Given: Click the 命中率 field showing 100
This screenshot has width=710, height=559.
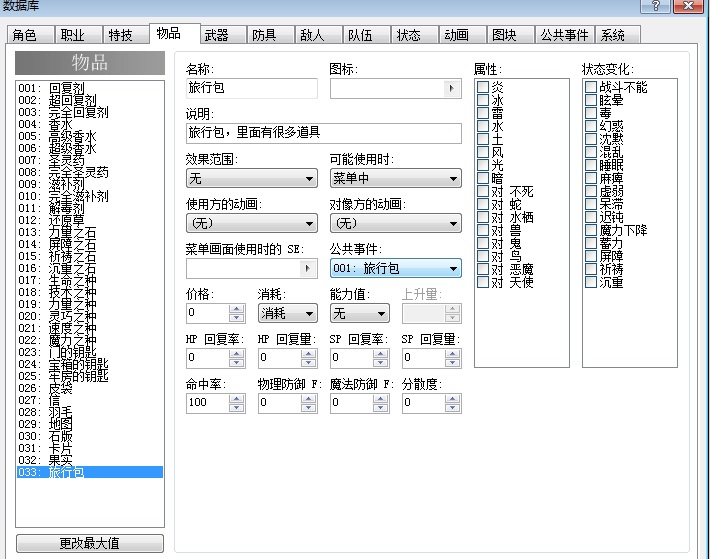Looking at the screenshot, I should (207, 403).
